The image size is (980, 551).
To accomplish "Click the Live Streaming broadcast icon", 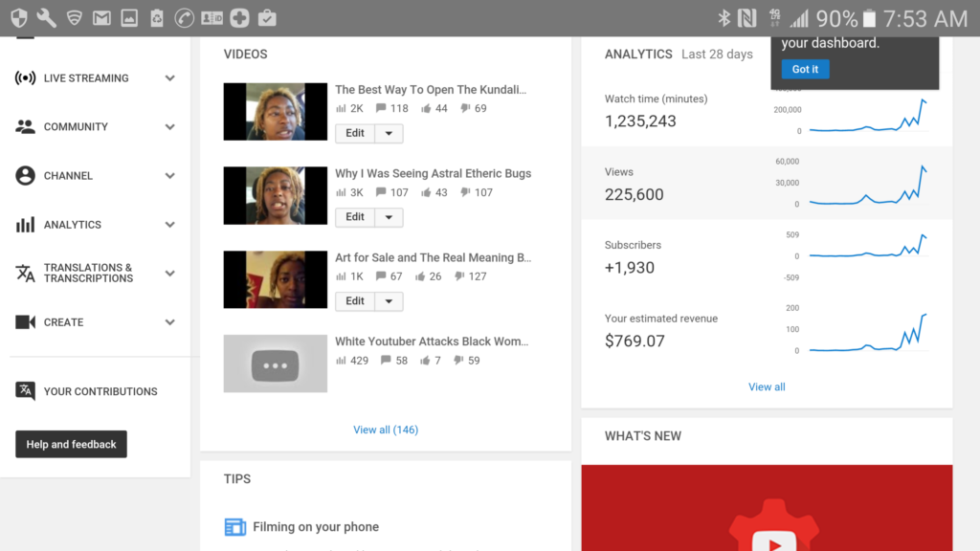I will (x=25, y=78).
